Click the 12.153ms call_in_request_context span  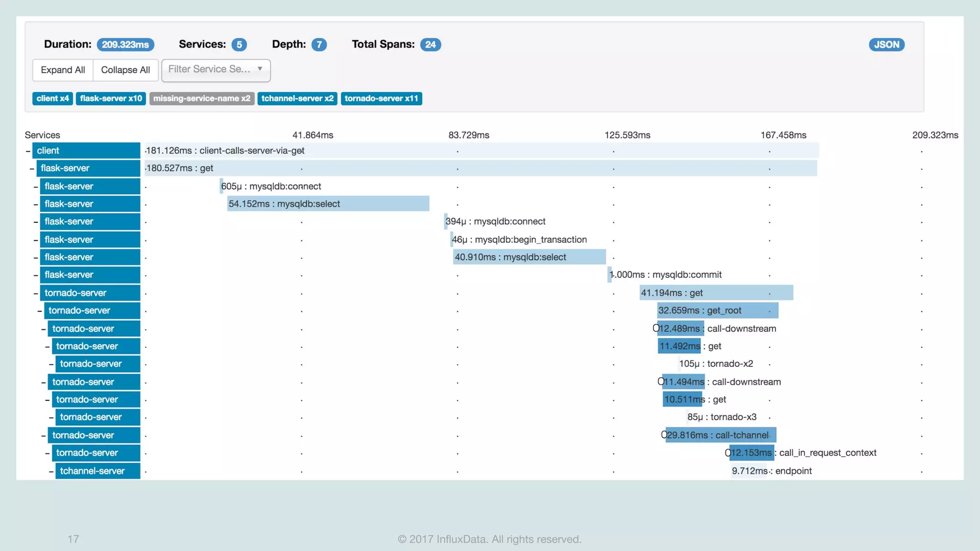pyautogui.click(x=751, y=453)
